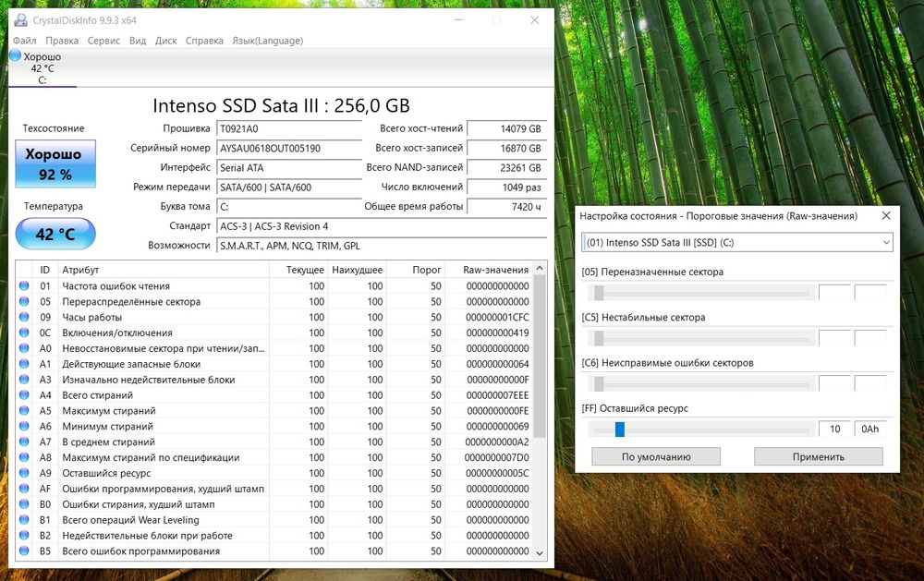
Task: Open the Язык(Language) menu
Action: coord(268,41)
